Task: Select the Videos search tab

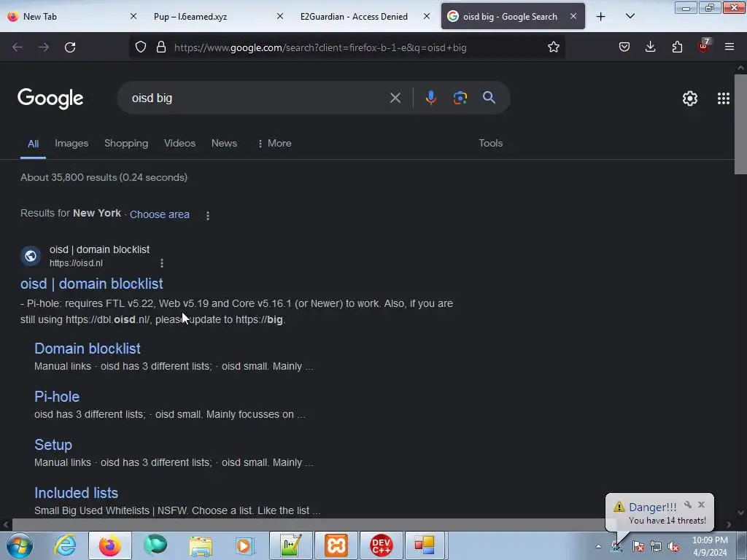Action: pos(179,144)
